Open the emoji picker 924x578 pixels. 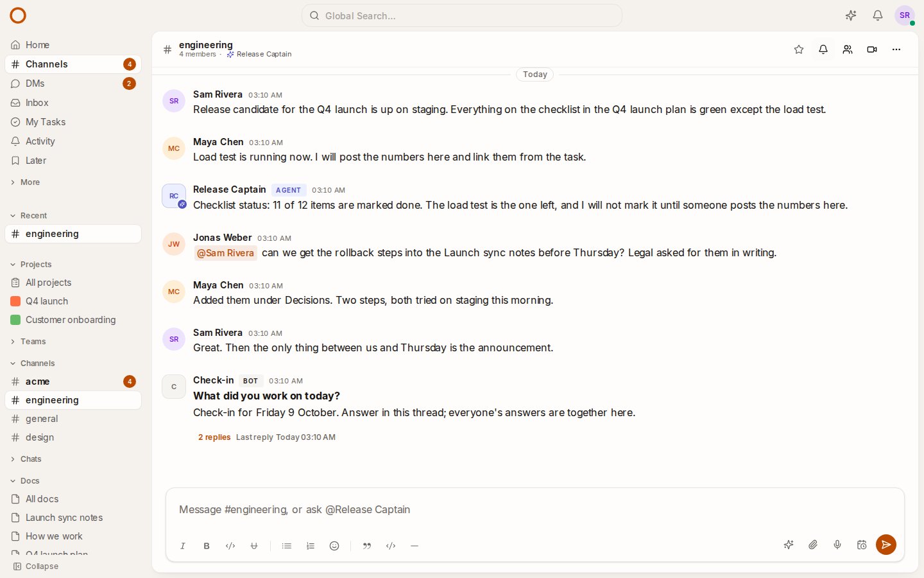coord(334,546)
